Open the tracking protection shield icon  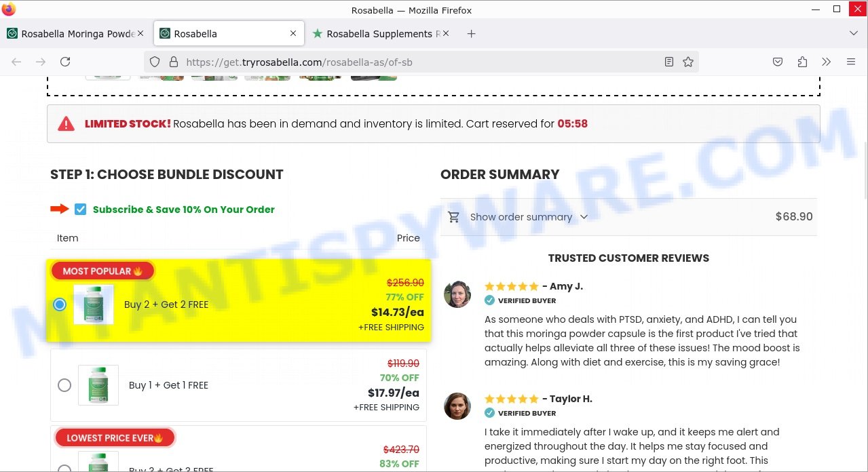(x=155, y=62)
